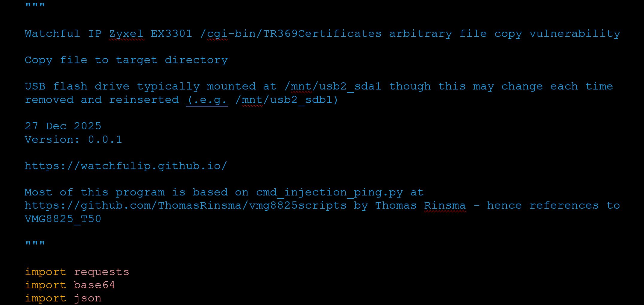Click the ThomasRinsma vmg8825scripts GitHub URL

click(185, 206)
